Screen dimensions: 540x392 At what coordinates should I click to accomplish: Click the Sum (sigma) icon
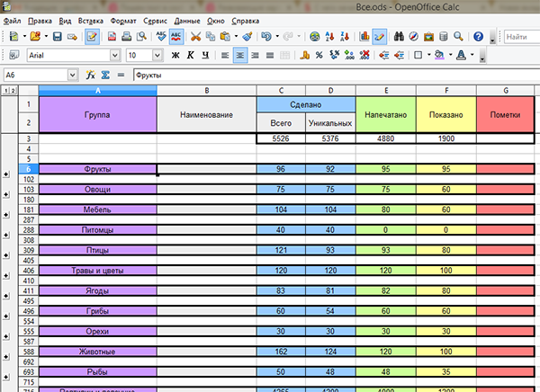click(105, 76)
